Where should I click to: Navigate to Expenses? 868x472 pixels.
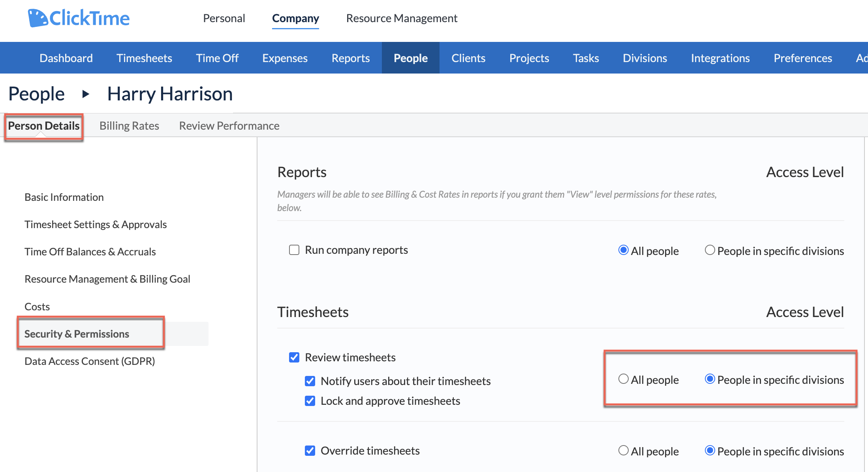coord(285,58)
